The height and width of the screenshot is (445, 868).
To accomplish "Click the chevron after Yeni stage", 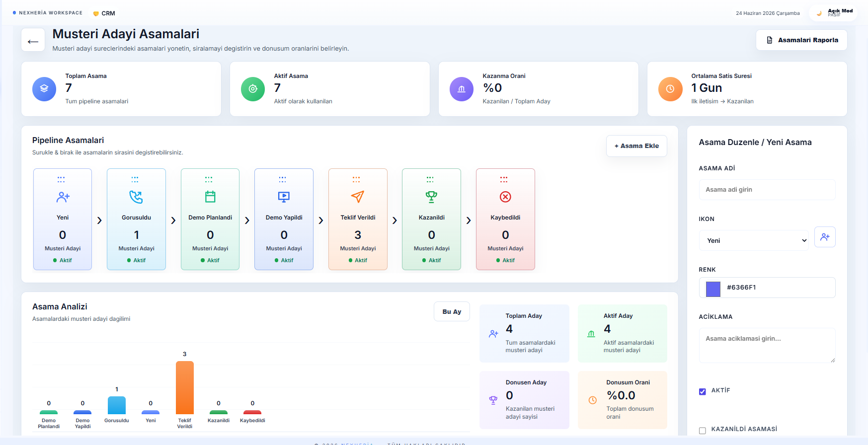I will click(x=99, y=220).
